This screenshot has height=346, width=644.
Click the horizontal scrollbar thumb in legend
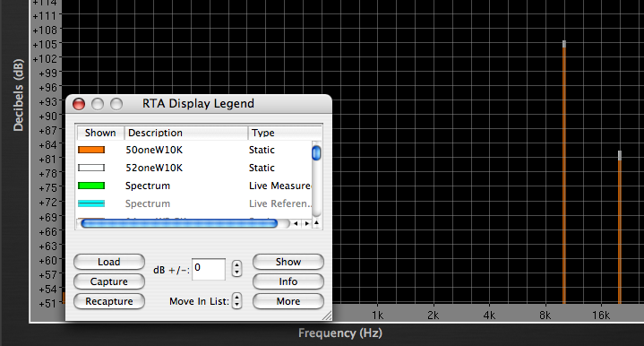coord(179,223)
